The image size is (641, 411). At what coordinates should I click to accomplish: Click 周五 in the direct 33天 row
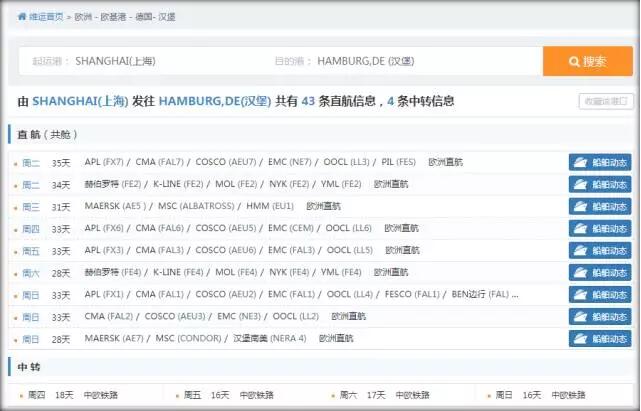click(31, 251)
